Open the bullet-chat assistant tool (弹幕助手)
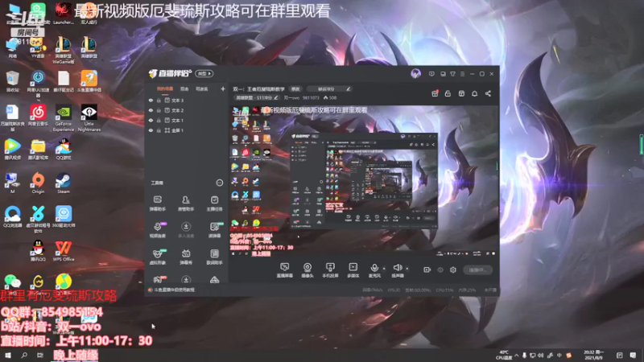Screen dimensions: 644x362 pyautogui.click(x=157, y=204)
